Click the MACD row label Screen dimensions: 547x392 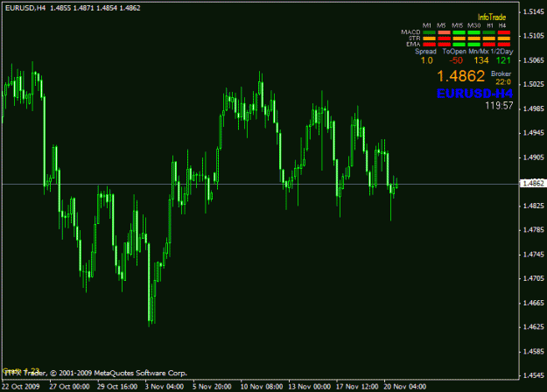[x=410, y=32]
